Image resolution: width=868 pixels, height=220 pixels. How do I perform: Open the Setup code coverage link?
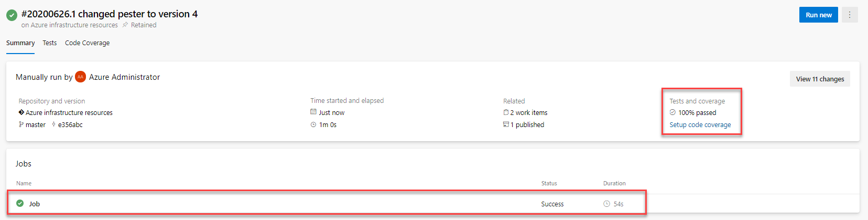pos(700,125)
